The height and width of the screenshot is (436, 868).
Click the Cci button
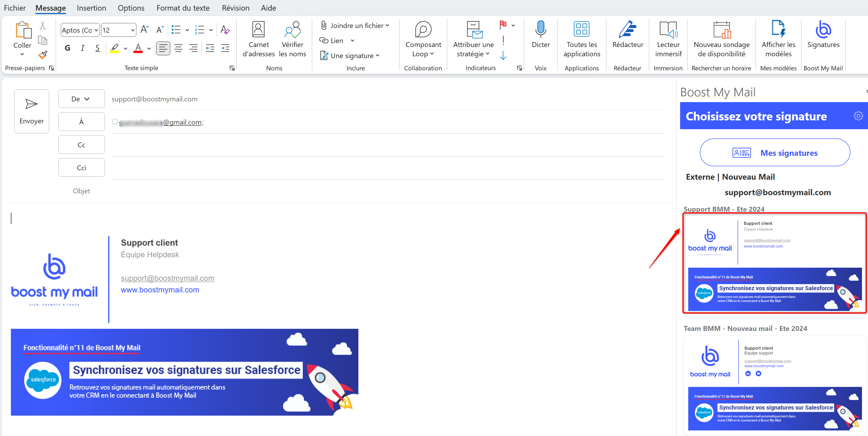(x=81, y=167)
